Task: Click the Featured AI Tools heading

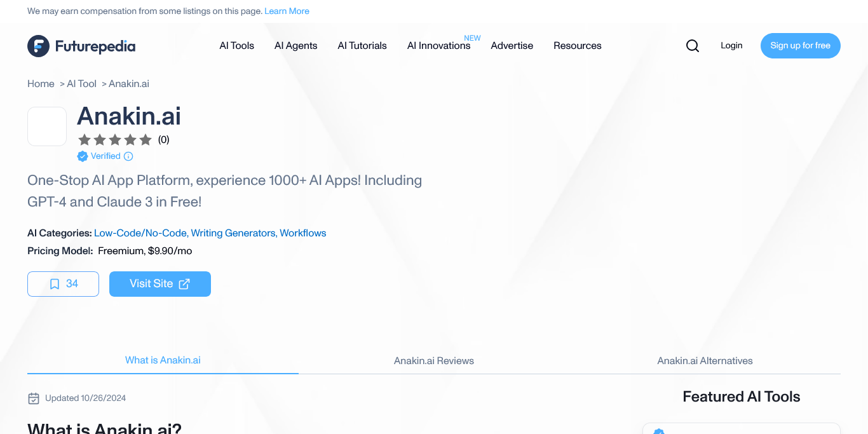Action: pyautogui.click(x=741, y=397)
